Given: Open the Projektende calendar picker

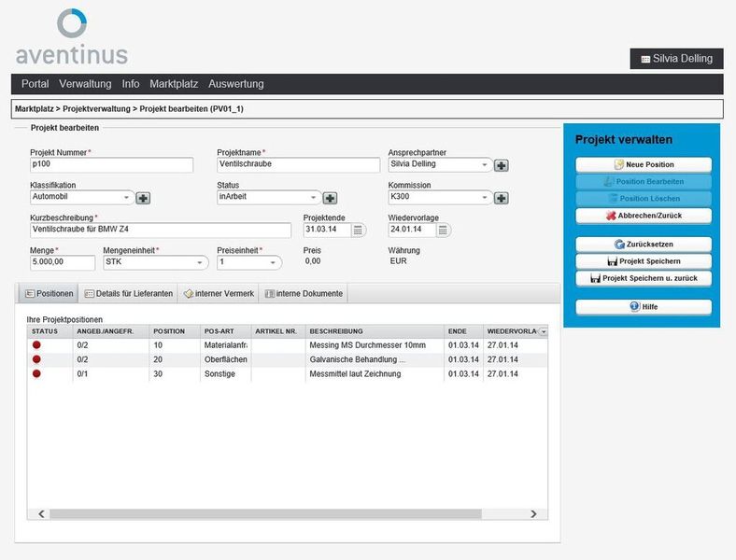Looking at the screenshot, I should 359,230.
